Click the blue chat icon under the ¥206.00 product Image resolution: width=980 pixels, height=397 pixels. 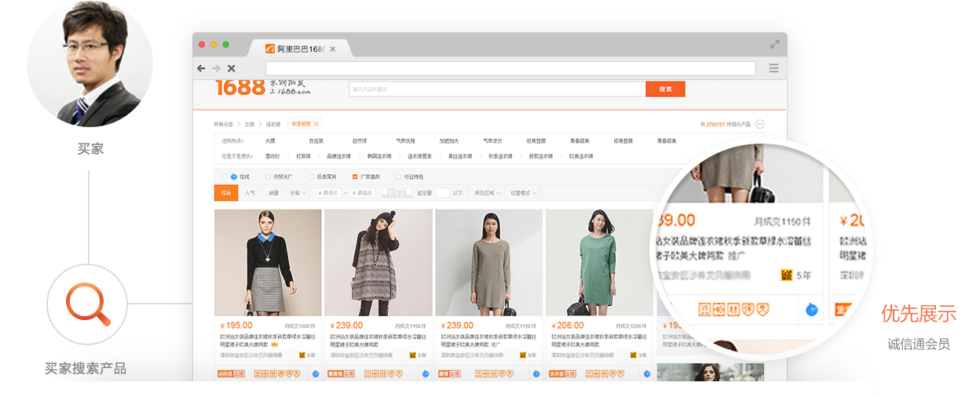(647, 374)
